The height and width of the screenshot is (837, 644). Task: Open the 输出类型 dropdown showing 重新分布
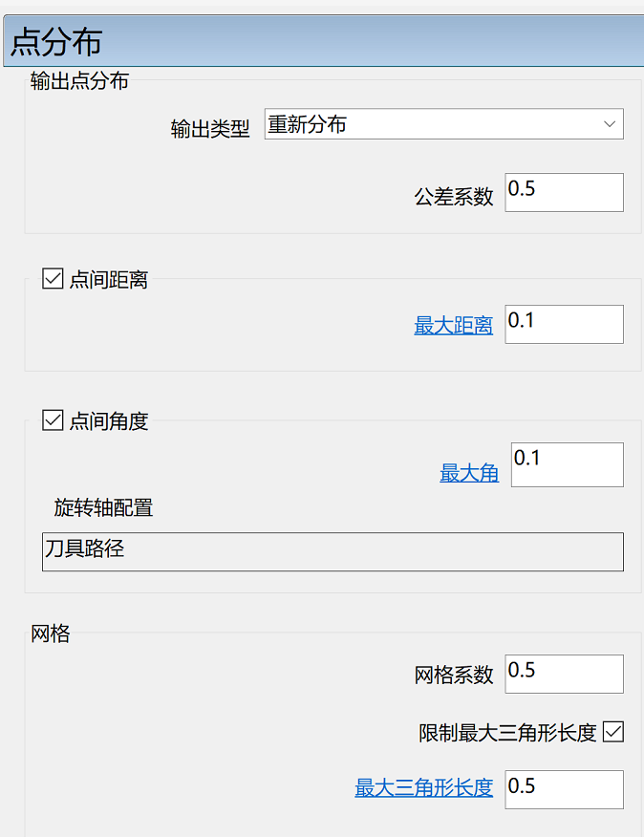443,124
